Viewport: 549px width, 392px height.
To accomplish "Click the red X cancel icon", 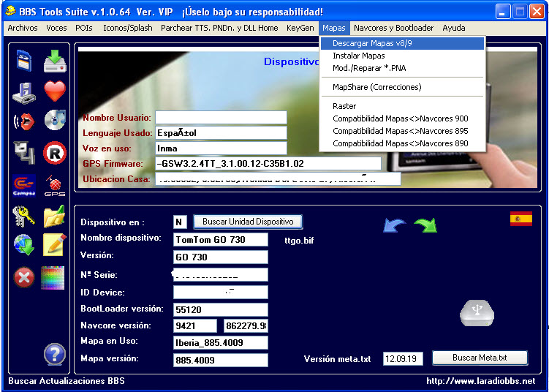I will click(x=24, y=277).
